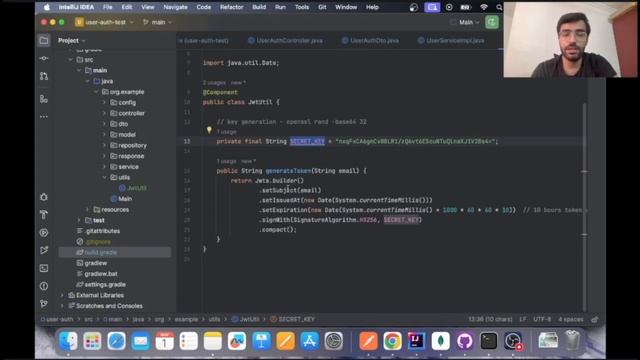Open the Apple menu
Image resolution: width=640 pixels, height=360 pixels.
(x=47, y=7)
